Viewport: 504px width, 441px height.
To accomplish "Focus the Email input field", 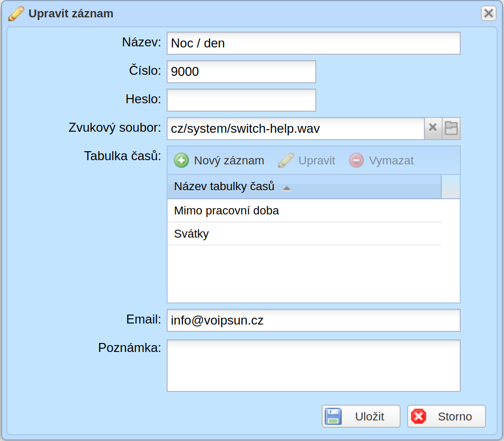I will 313,320.
